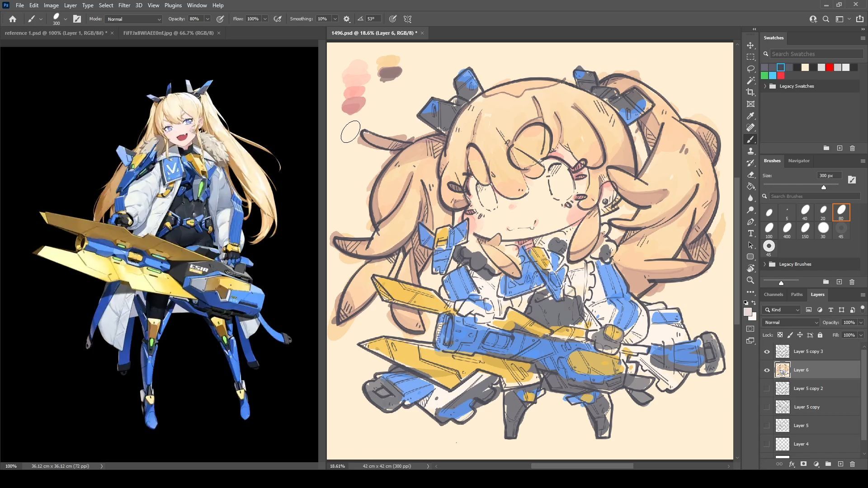Select the Magic Wand tool
This screenshot has height=488, width=868.
click(x=750, y=80)
